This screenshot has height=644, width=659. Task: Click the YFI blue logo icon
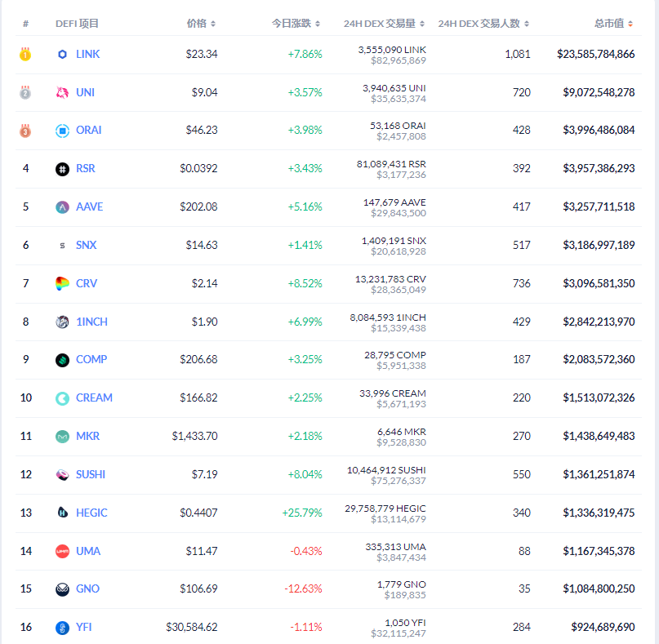(x=62, y=628)
